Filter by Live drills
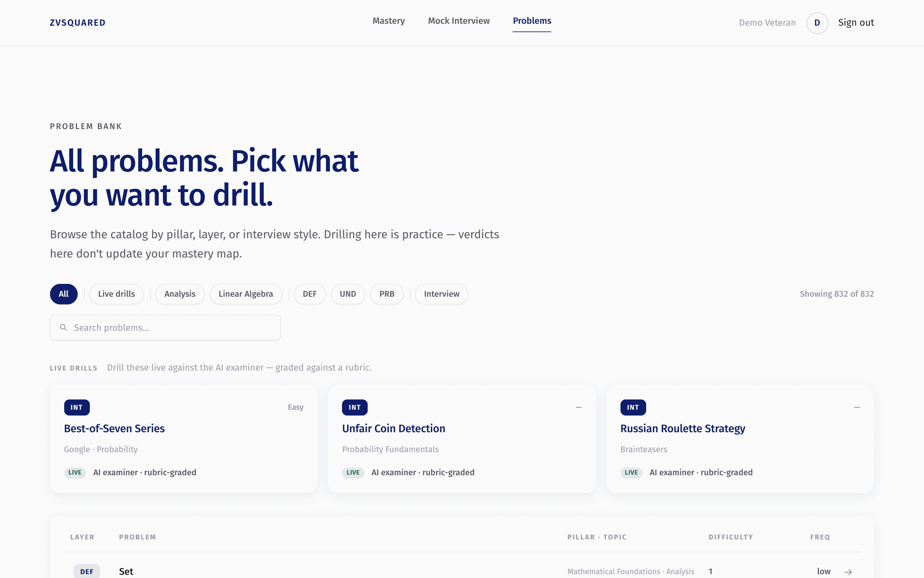Screen dimensions: 924x578 coord(116,293)
